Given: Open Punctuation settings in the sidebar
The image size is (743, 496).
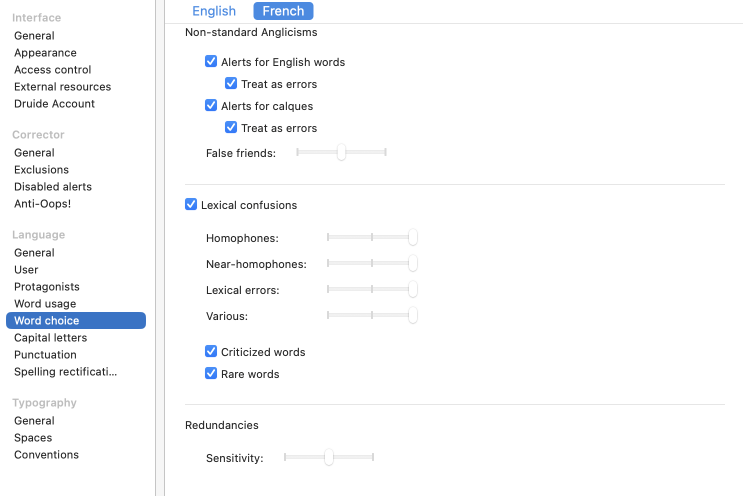Looking at the screenshot, I should coord(45,355).
